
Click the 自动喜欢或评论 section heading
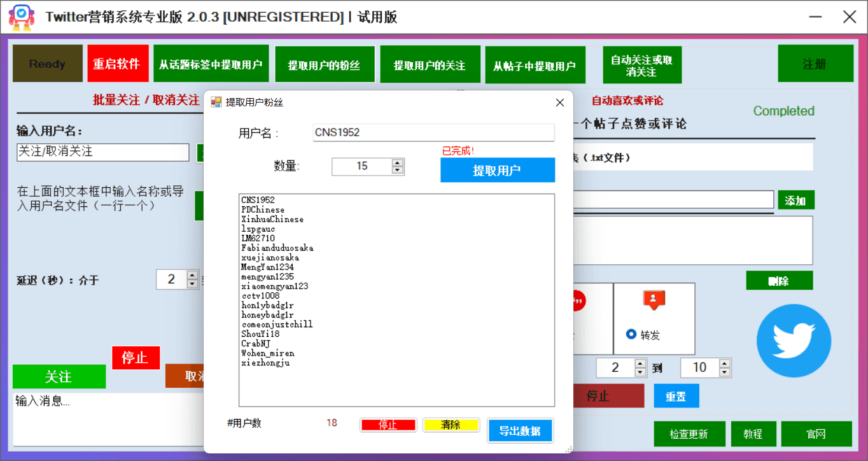[x=627, y=101]
